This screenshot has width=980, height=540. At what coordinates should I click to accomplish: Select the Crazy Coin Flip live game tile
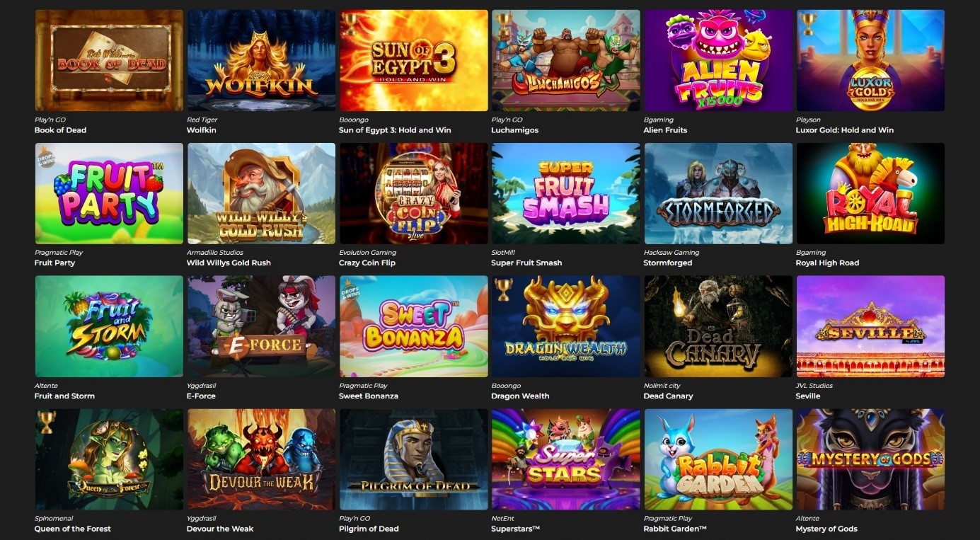414,193
